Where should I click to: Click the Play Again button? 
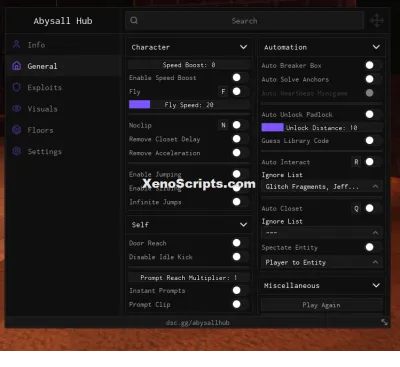click(x=321, y=305)
